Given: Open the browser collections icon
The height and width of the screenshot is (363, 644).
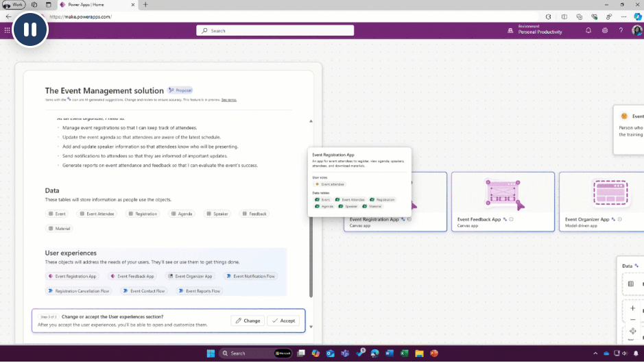Looking at the screenshot, I should tap(579, 17).
